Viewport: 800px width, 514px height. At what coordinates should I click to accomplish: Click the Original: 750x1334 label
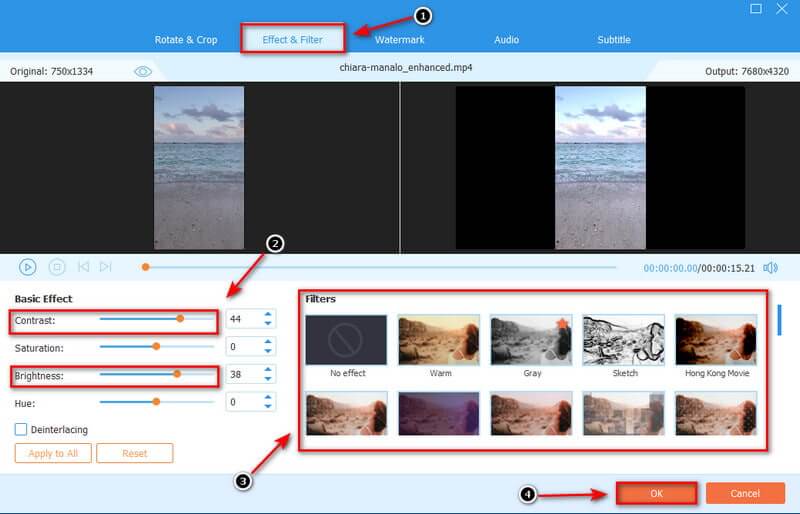pyautogui.click(x=52, y=71)
